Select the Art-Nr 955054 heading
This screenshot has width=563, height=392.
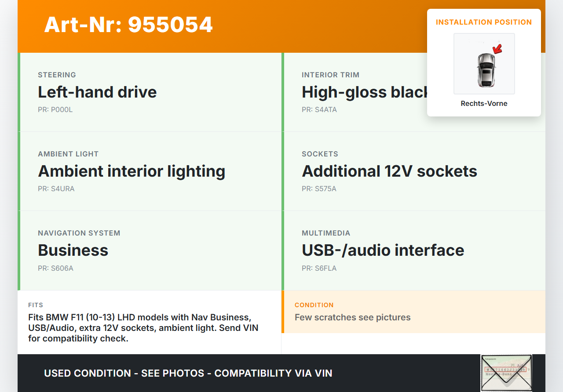pyautogui.click(x=128, y=25)
